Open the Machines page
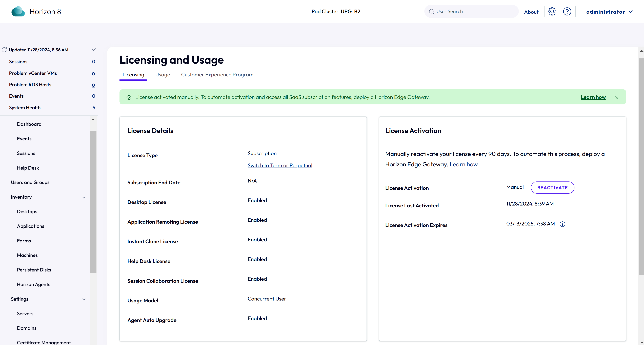This screenshot has width=644, height=345. 27,255
